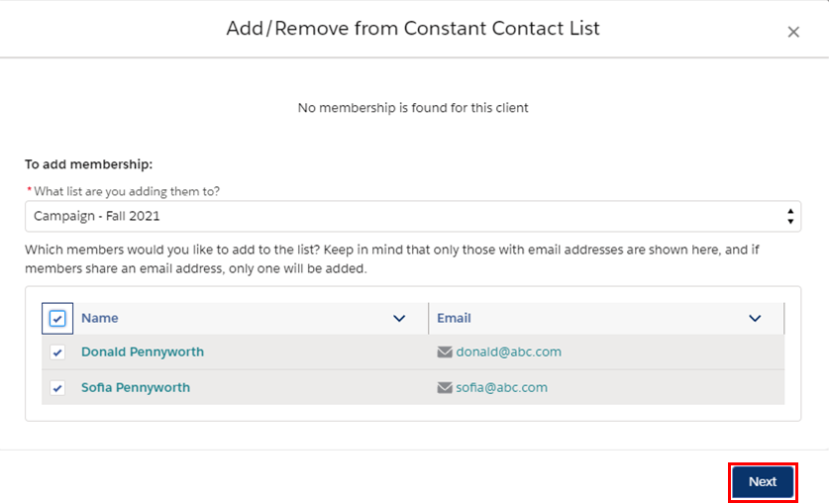Open the Donald Pennyworth contact link
This screenshot has height=504, width=829.
pos(143,352)
